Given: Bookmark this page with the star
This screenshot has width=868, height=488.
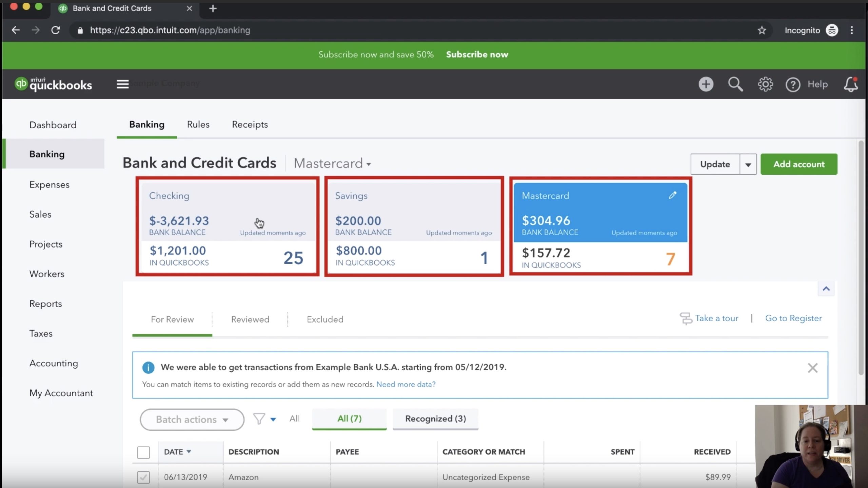Looking at the screenshot, I should point(762,30).
